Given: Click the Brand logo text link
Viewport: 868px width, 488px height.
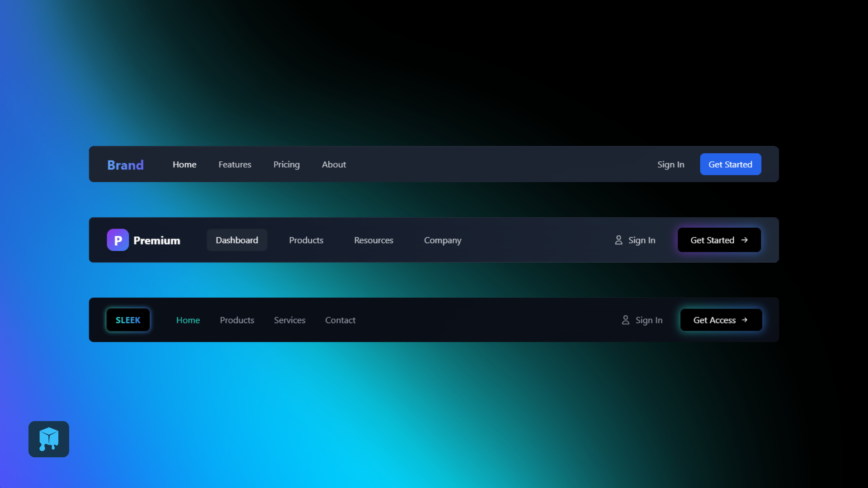Looking at the screenshot, I should pyautogui.click(x=125, y=164).
